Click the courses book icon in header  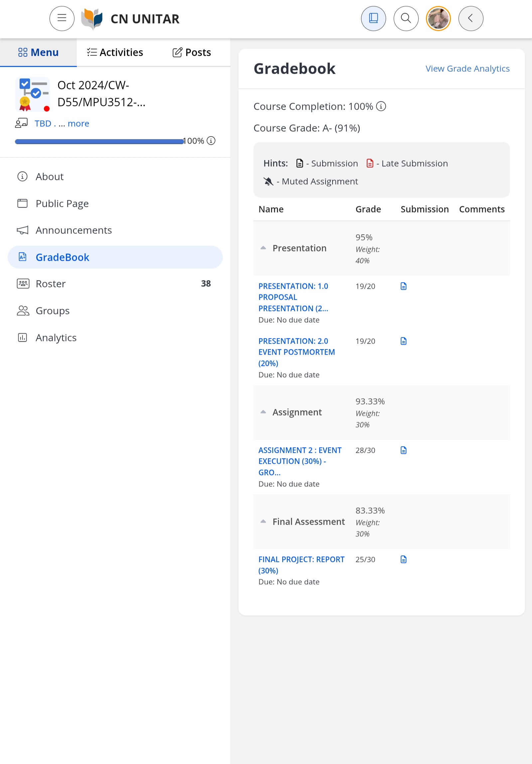[373, 19]
